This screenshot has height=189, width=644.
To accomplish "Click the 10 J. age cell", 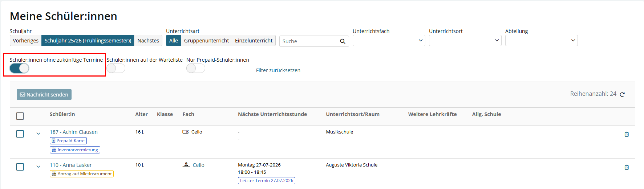I will coord(140,165).
